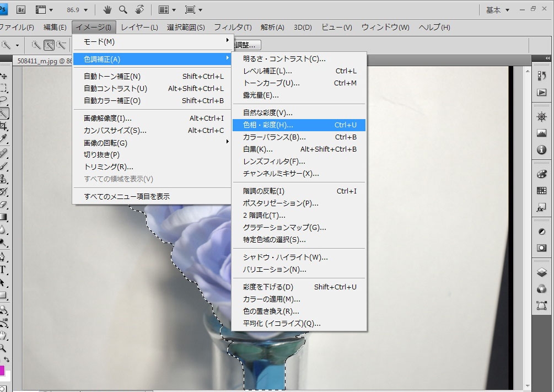Choose 明るさ・コントラスト(C)... menu entry
Image resolution: width=554 pixels, height=392 pixels.
299,58
